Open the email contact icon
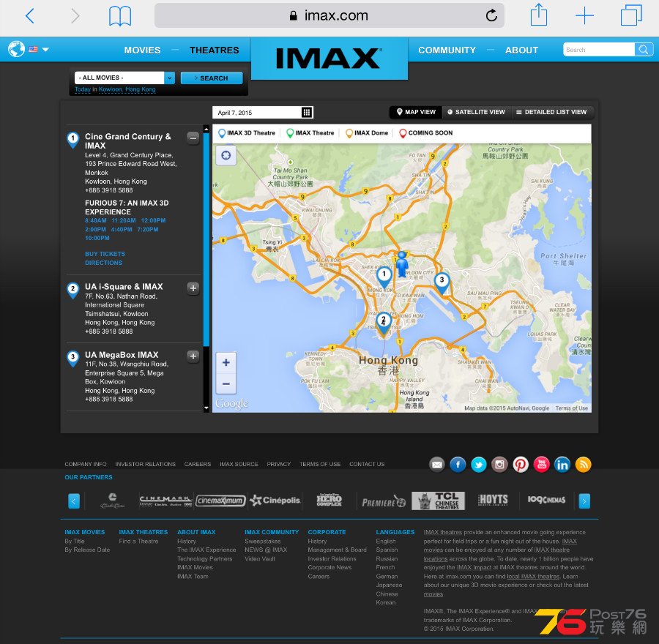Image resolution: width=659 pixels, height=644 pixels. [437, 464]
